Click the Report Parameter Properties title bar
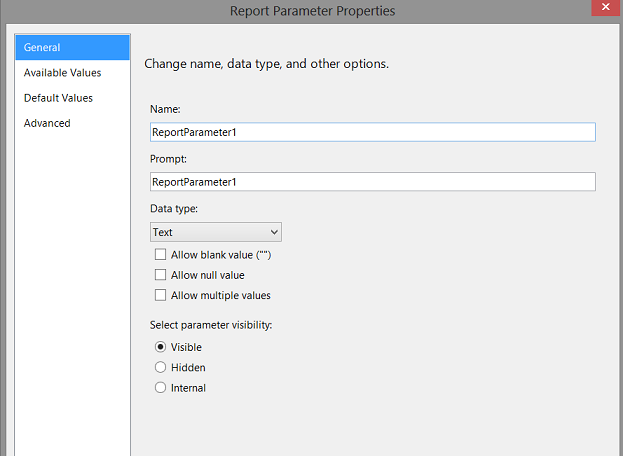The height and width of the screenshot is (456, 623). tap(312, 11)
